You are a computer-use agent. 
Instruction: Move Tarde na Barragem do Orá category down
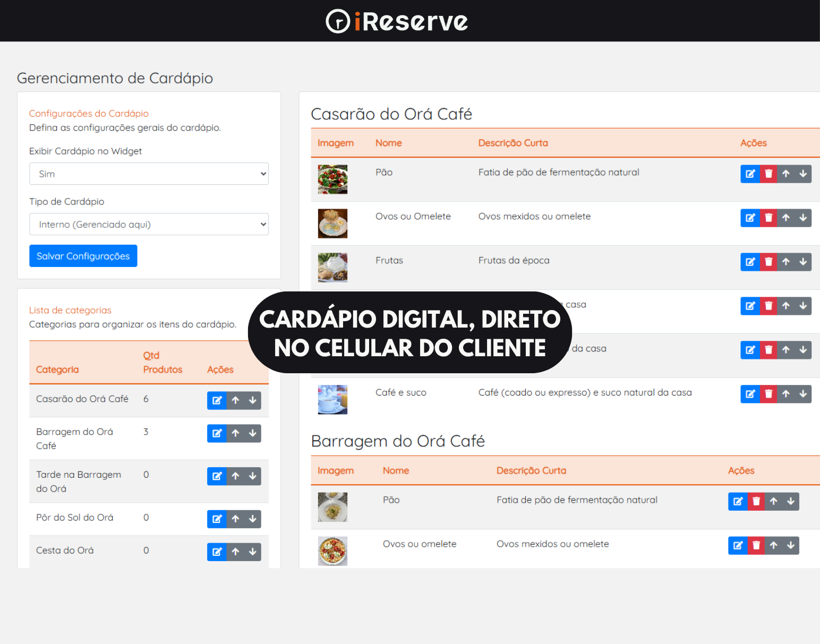[x=253, y=476]
